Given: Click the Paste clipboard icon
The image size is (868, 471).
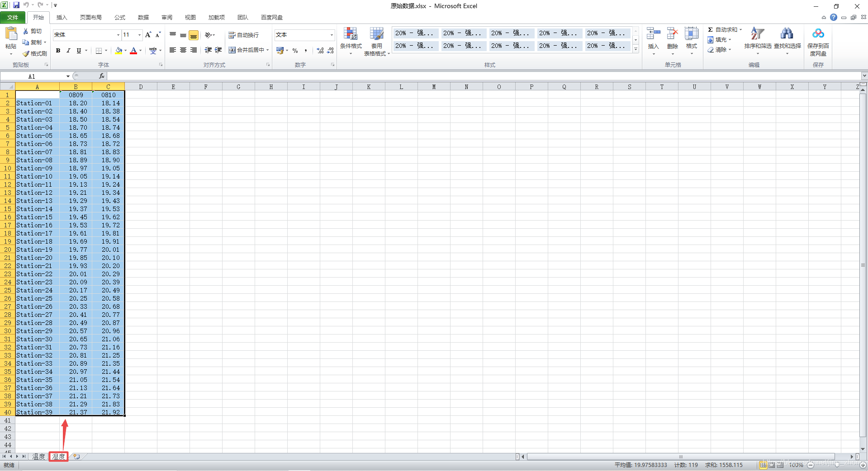Looking at the screenshot, I should pos(11,33).
